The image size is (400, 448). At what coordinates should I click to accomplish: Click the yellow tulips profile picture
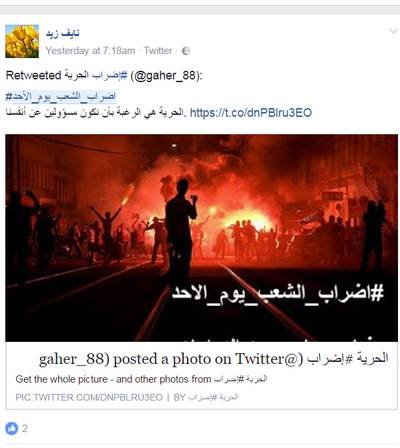click(x=22, y=41)
